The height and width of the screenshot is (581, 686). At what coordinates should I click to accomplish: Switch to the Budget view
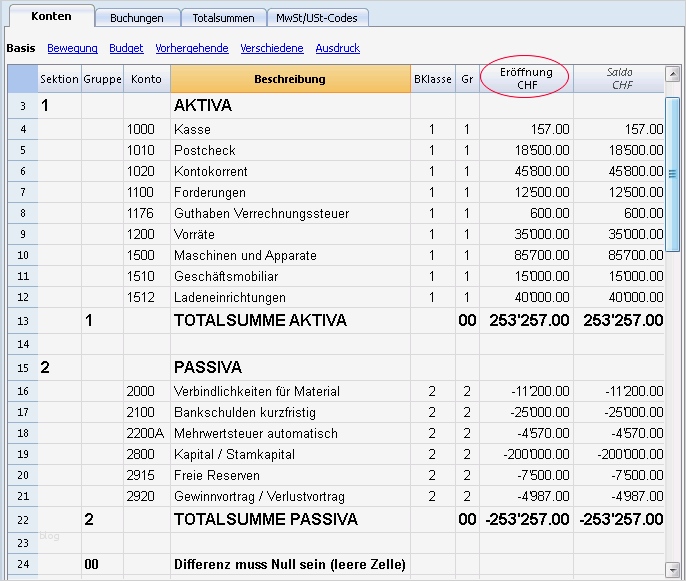[x=126, y=48]
